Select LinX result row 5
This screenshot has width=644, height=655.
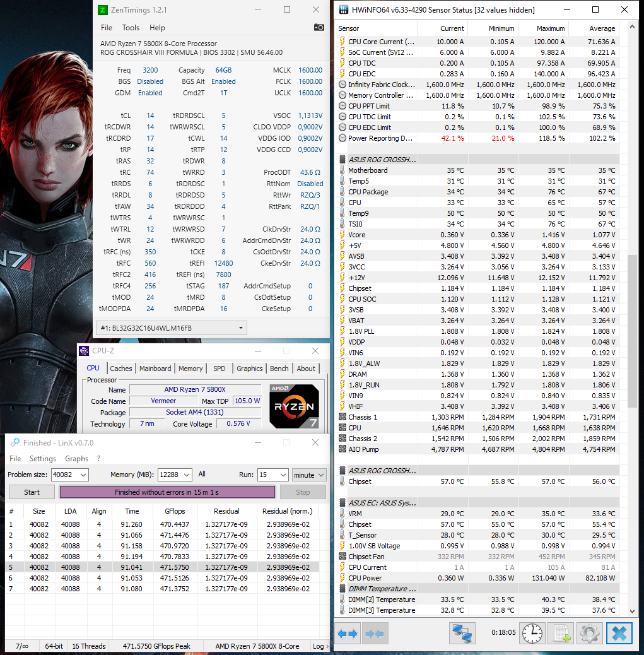pyautogui.click(x=163, y=567)
